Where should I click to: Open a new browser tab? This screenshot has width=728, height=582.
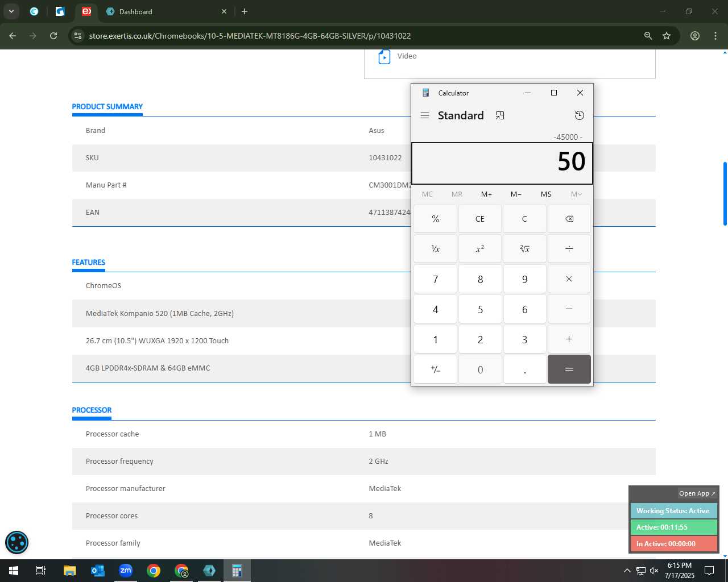tap(245, 11)
